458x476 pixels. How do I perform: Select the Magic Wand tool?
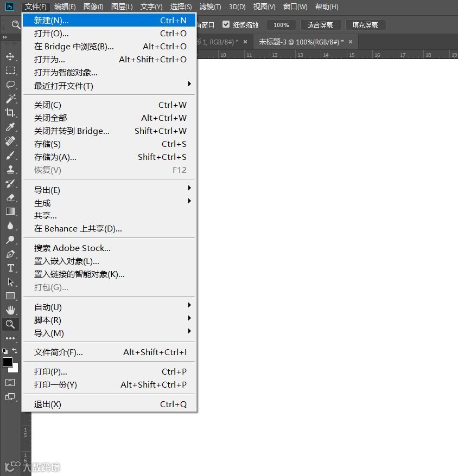pos(10,99)
